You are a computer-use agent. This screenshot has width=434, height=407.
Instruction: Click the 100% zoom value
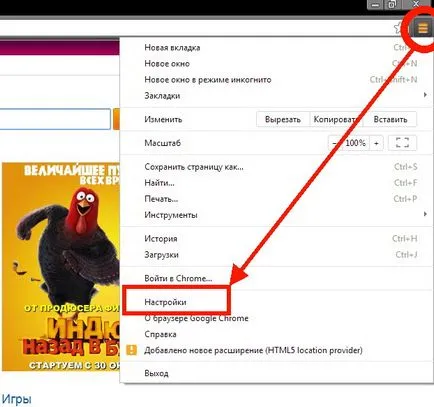pos(355,143)
